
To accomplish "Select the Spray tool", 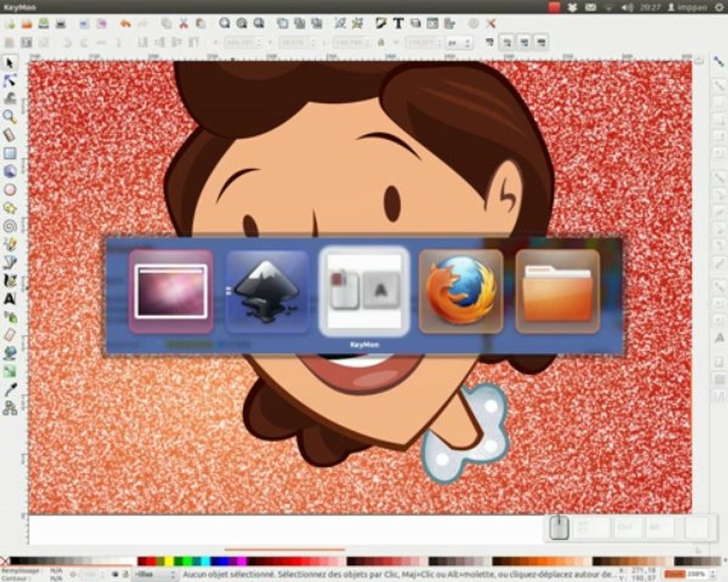I will pyautogui.click(x=10, y=317).
